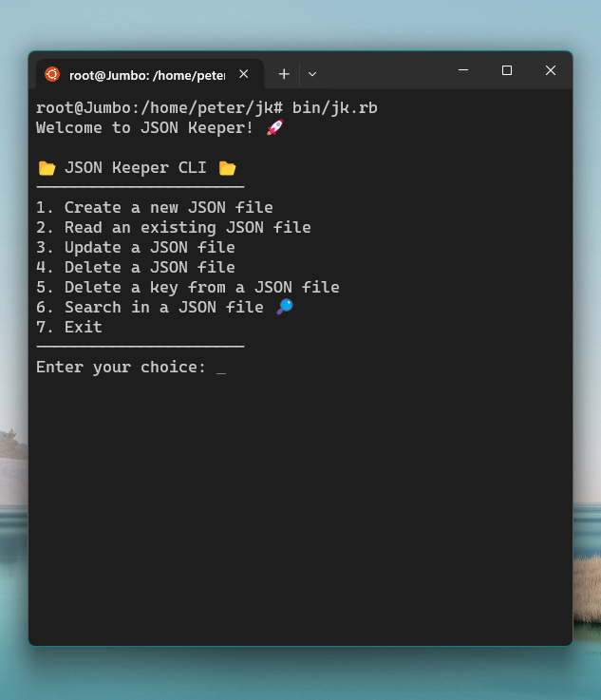601x700 pixels.
Task: Minimize the terminal window
Action: tap(463, 70)
